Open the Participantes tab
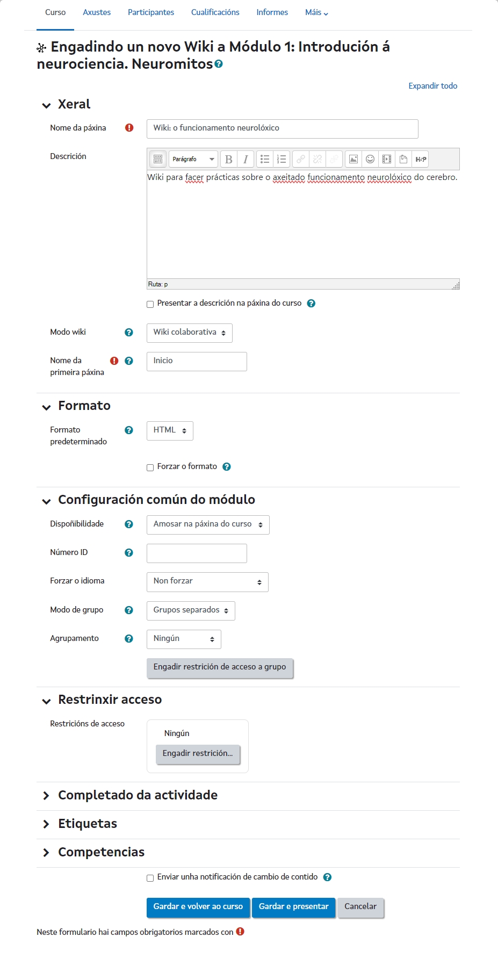The width and height of the screenshot is (498, 980). pos(151,12)
